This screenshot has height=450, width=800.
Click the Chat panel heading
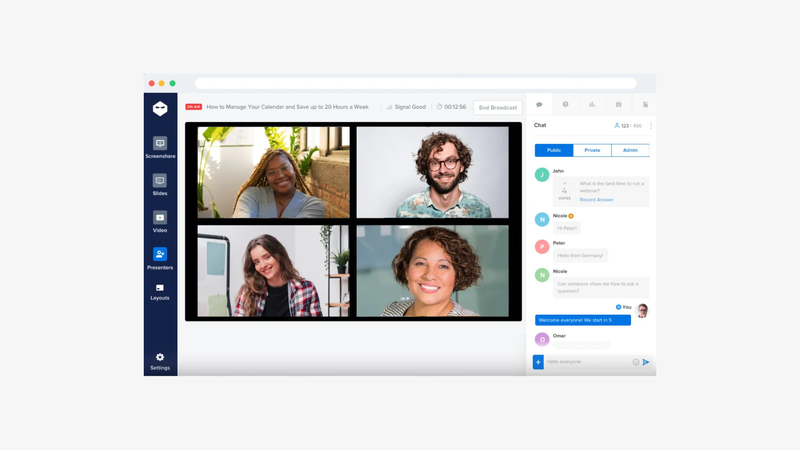tap(540, 125)
